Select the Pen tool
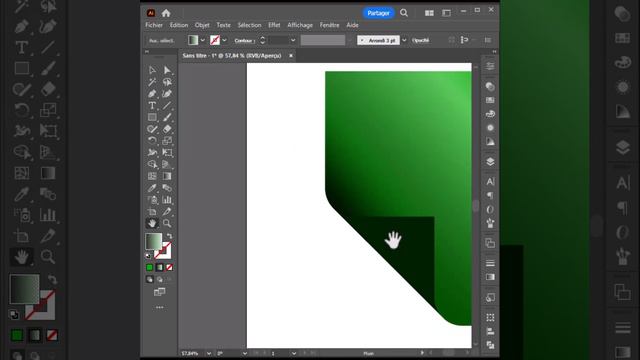Screen dimensions: 640x360 (x=152, y=94)
